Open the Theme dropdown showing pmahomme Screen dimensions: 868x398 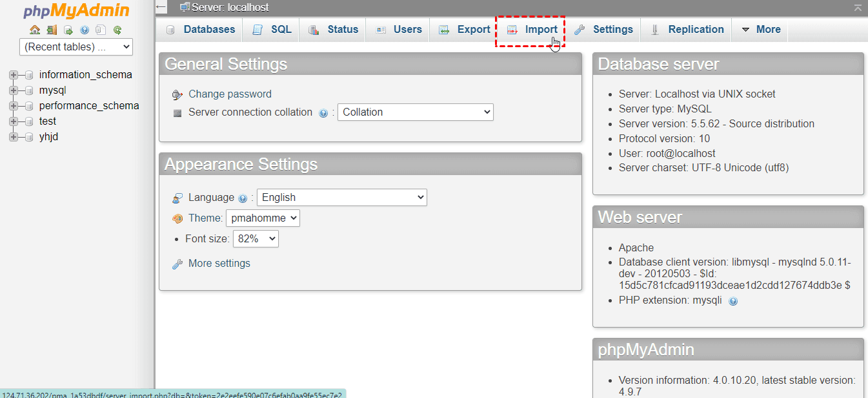click(263, 218)
